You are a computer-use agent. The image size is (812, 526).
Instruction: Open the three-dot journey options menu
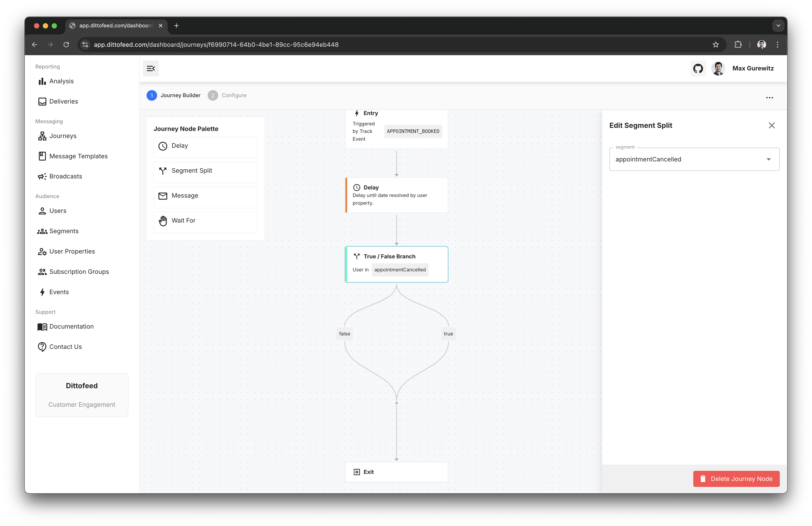[x=769, y=98]
